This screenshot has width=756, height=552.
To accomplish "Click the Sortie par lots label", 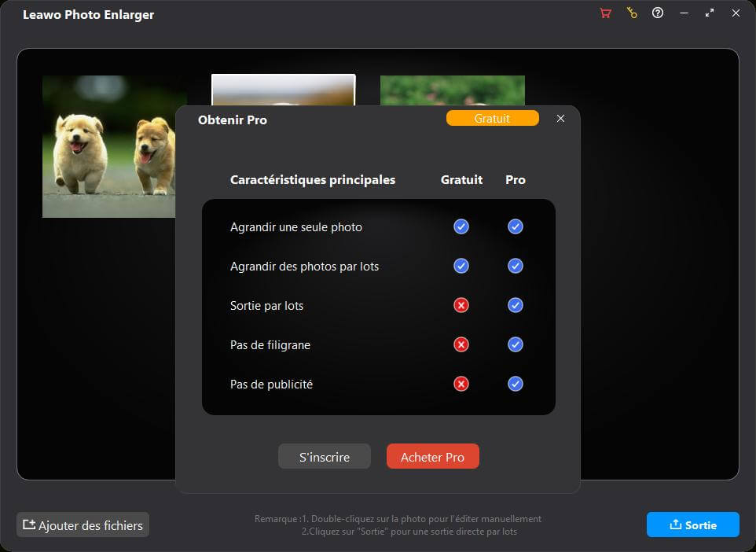I will point(266,306).
